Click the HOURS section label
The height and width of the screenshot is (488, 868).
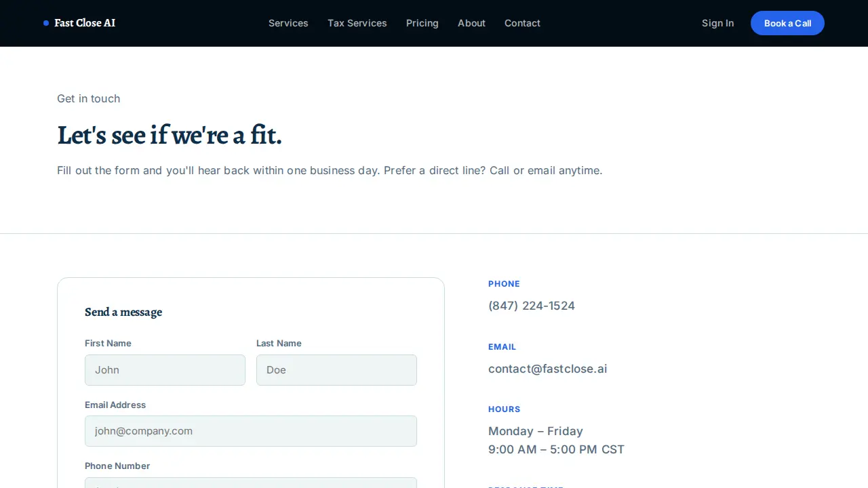(x=505, y=409)
